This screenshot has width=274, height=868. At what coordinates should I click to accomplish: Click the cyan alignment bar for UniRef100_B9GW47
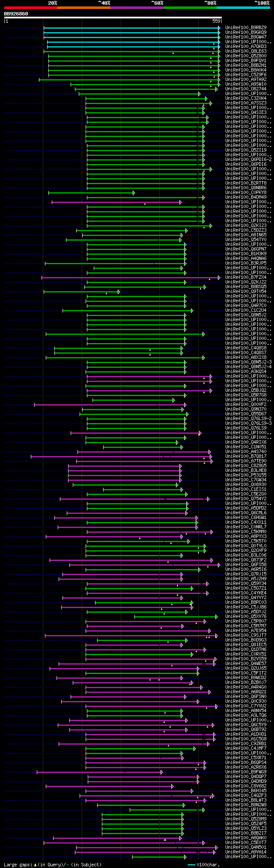(132, 37)
